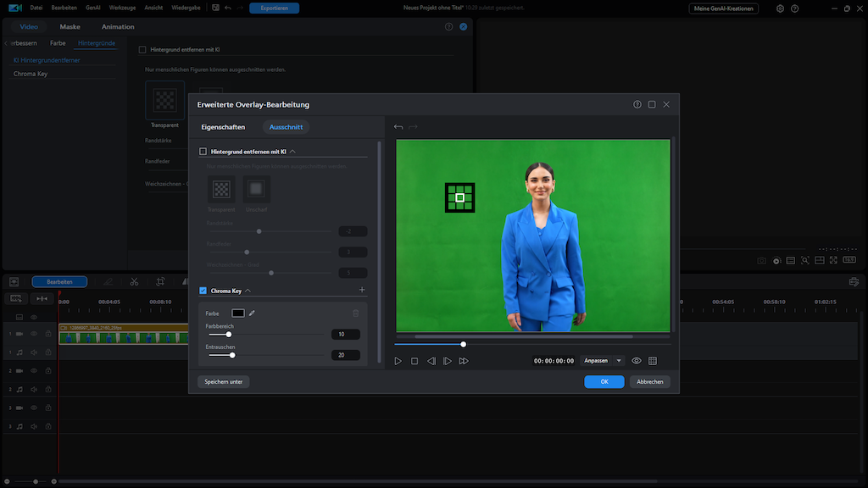868x488 pixels.
Task: Open help in the overlay dialog title bar
Action: (x=637, y=104)
